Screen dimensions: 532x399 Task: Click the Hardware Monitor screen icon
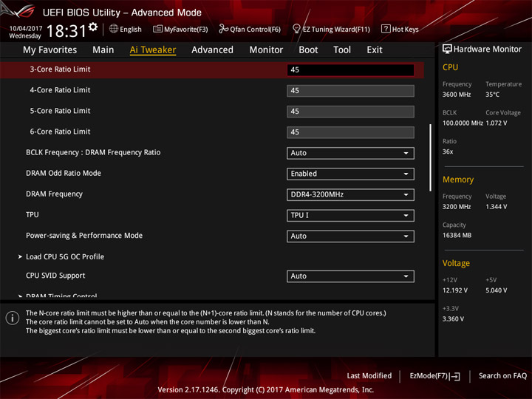pos(447,50)
